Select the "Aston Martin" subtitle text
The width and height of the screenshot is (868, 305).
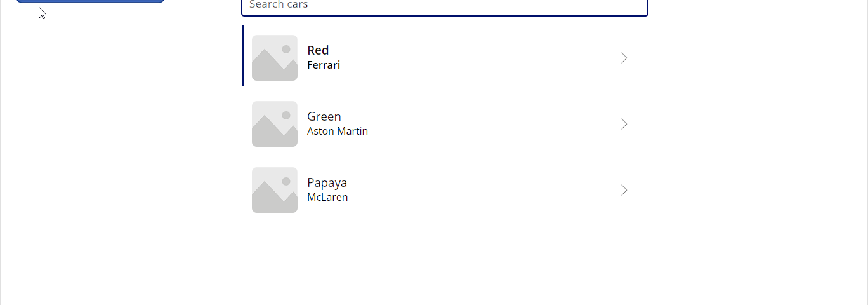[338, 131]
